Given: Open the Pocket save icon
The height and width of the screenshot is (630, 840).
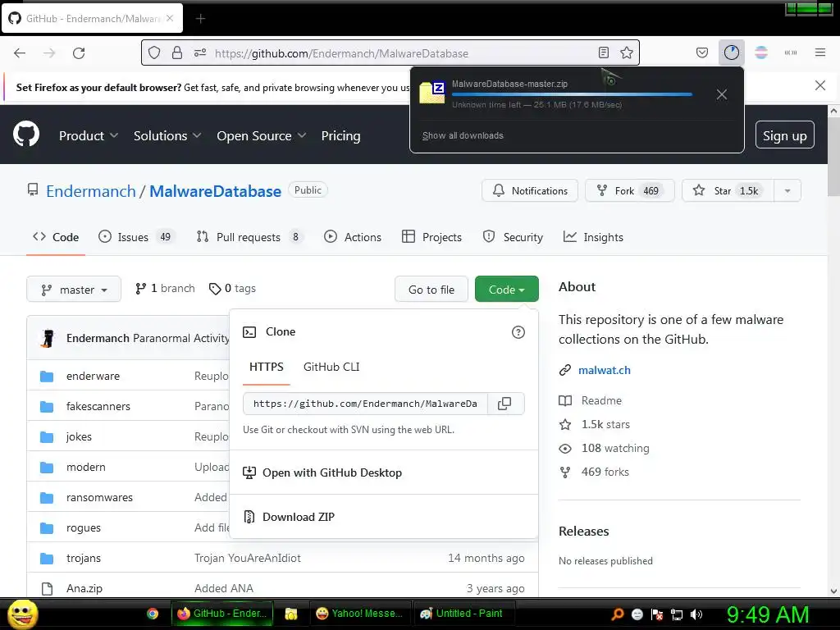Looking at the screenshot, I should pyautogui.click(x=702, y=52).
